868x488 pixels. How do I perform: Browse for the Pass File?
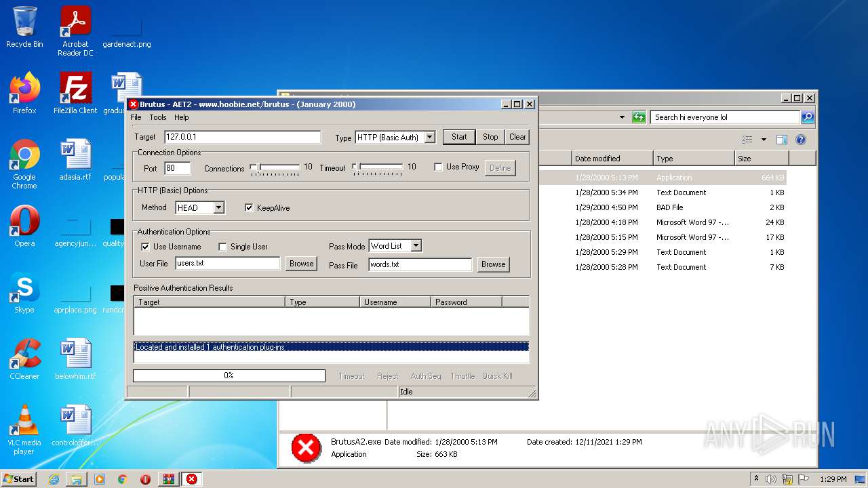click(x=493, y=264)
